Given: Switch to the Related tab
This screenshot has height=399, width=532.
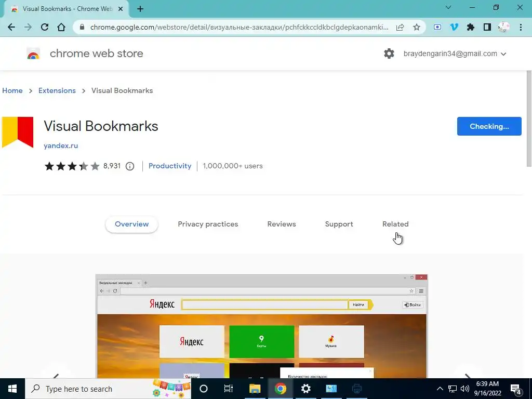Looking at the screenshot, I should (395, 224).
